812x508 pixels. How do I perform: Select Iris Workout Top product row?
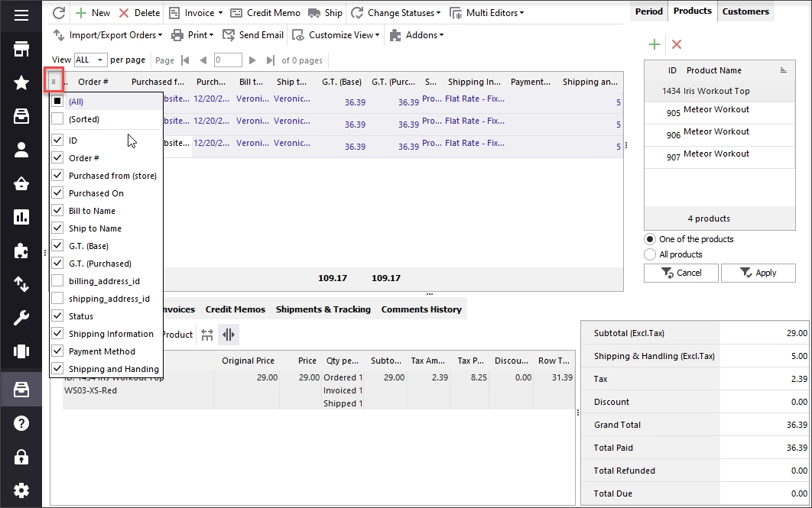[719, 91]
